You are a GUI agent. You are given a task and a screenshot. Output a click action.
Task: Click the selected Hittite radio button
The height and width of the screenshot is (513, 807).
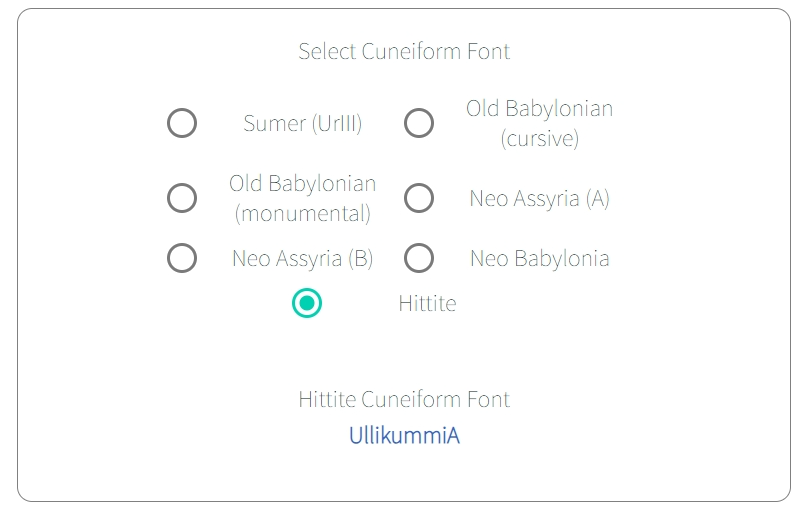pos(307,303)
